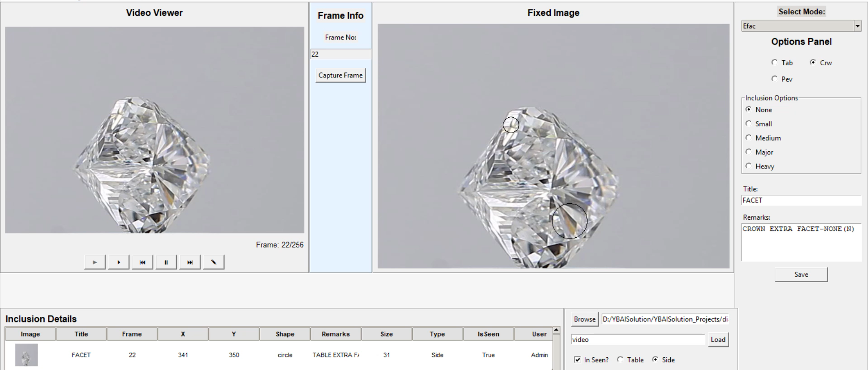Click the input field containing video
Viewport: 868px width, 370px height.
click(638, 340)
